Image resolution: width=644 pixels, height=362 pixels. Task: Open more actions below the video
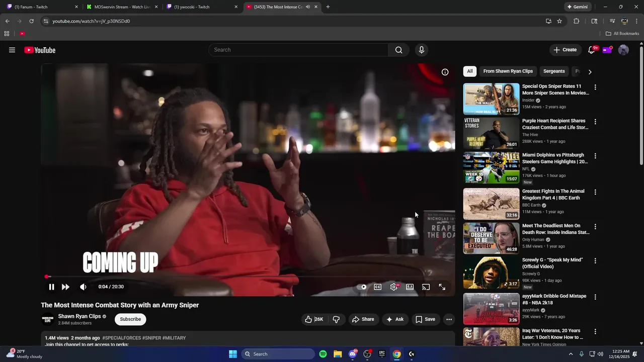click(449, 319)
